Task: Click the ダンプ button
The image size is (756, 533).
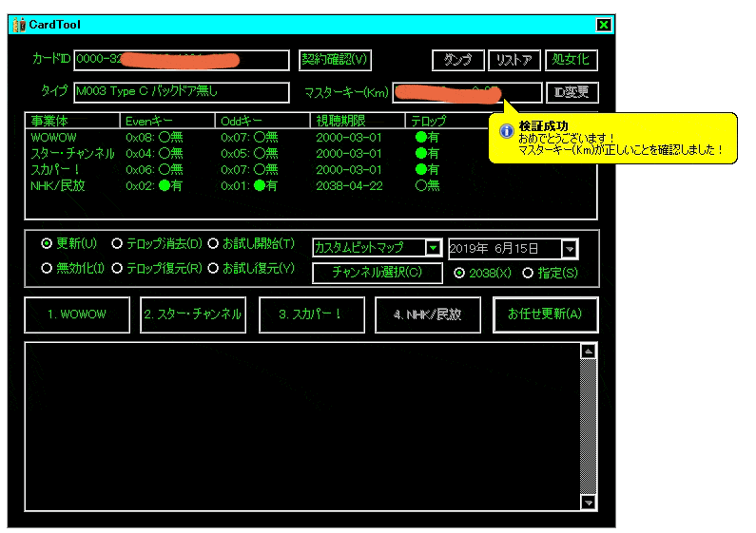Action: pyautogui.click(x=458, y=60)
